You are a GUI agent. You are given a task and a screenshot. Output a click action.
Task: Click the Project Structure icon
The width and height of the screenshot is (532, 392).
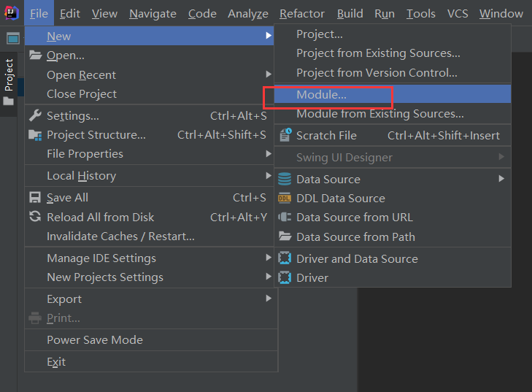(x=35, y=135)
